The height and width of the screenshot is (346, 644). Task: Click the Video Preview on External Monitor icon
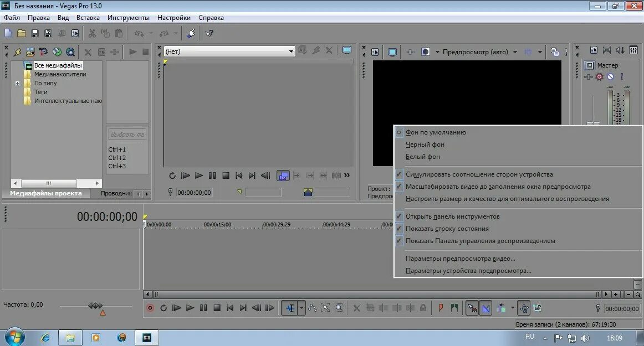click(392, 52)
